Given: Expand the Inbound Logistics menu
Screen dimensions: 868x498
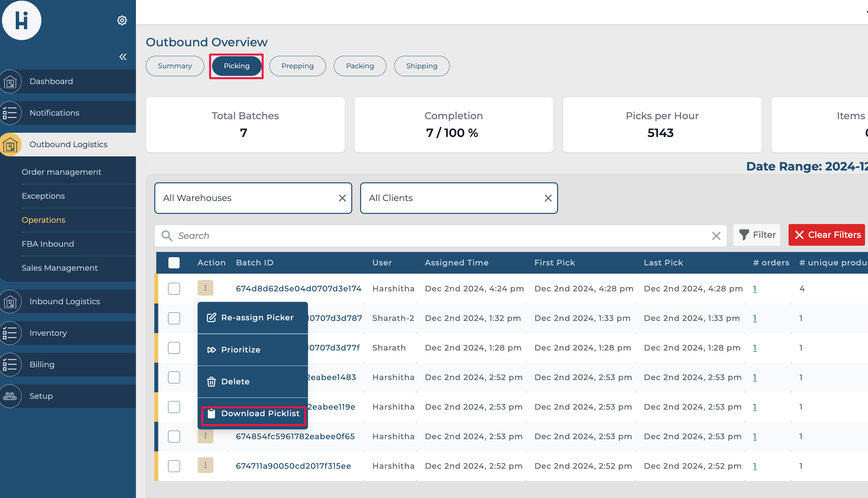Looking at the screenshot, I should point(65,302).
